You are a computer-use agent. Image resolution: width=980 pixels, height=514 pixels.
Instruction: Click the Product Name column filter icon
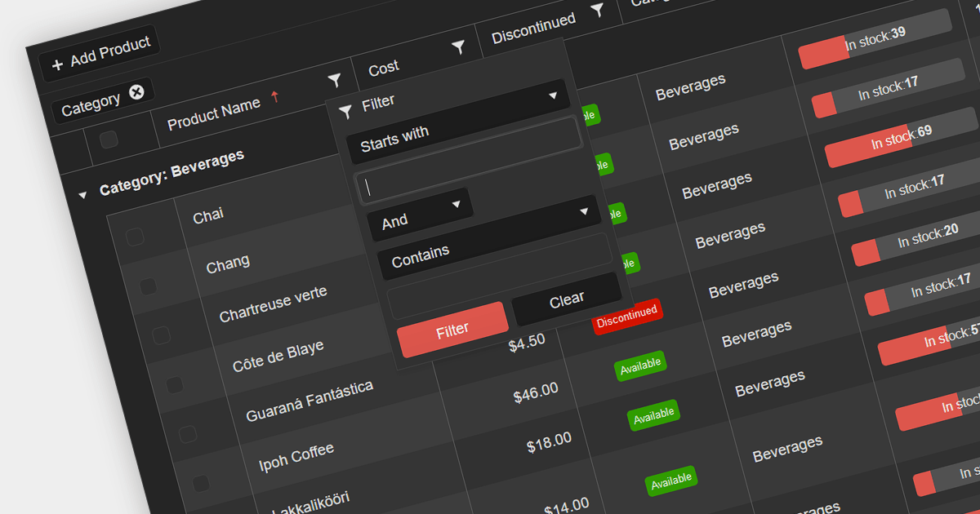(x=334, y=80)
